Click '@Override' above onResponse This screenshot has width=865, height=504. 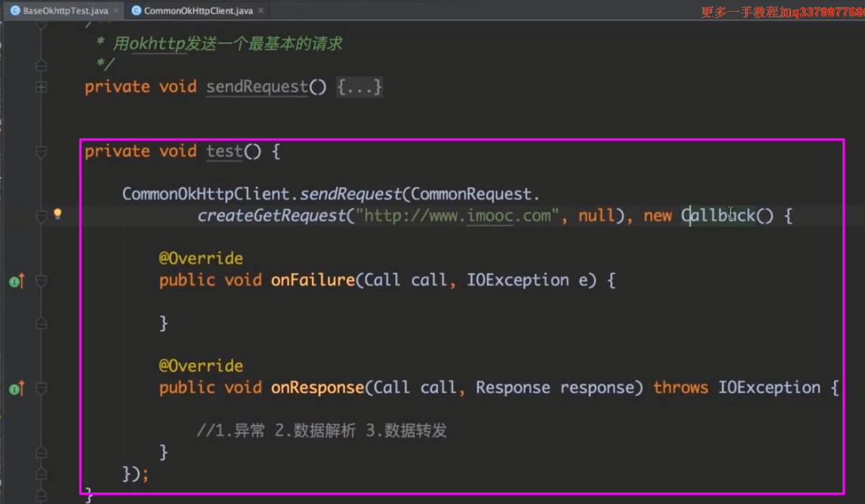[201, 365]
